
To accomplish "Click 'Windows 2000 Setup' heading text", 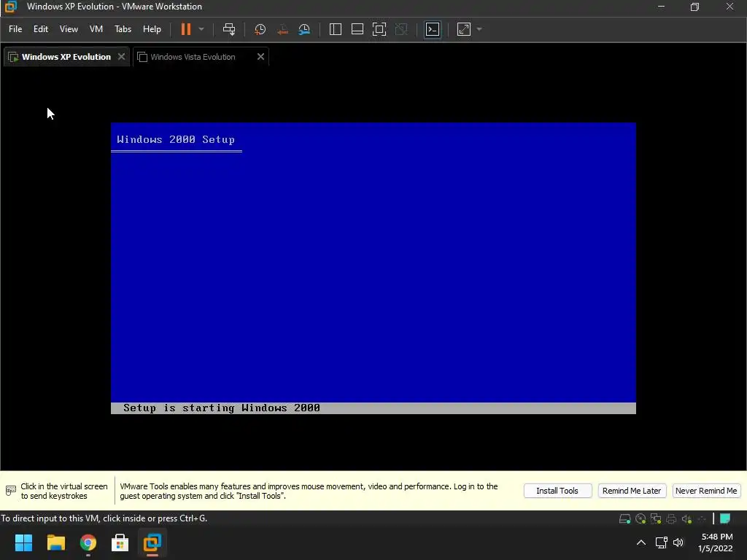I will point(176,139).
